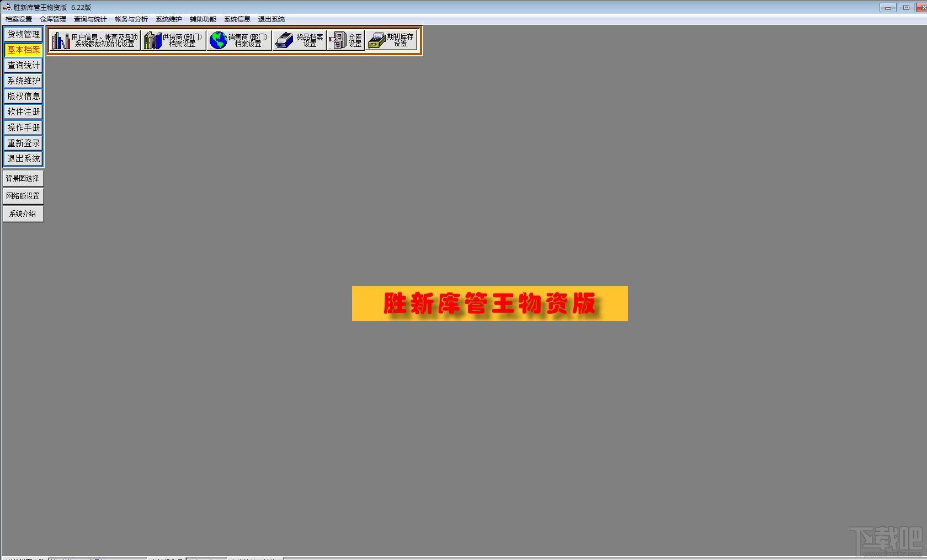The height and width of the screenshot is (560, 927).
Task: Click the 系统维护 sidebar button
Action: [23, 81]
